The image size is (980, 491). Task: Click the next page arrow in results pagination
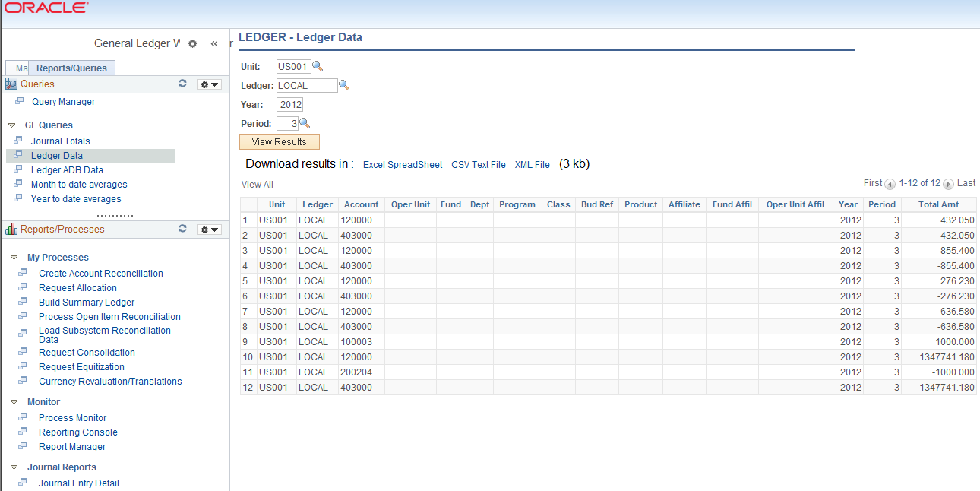pyautogui.click(x=947, y=183)
